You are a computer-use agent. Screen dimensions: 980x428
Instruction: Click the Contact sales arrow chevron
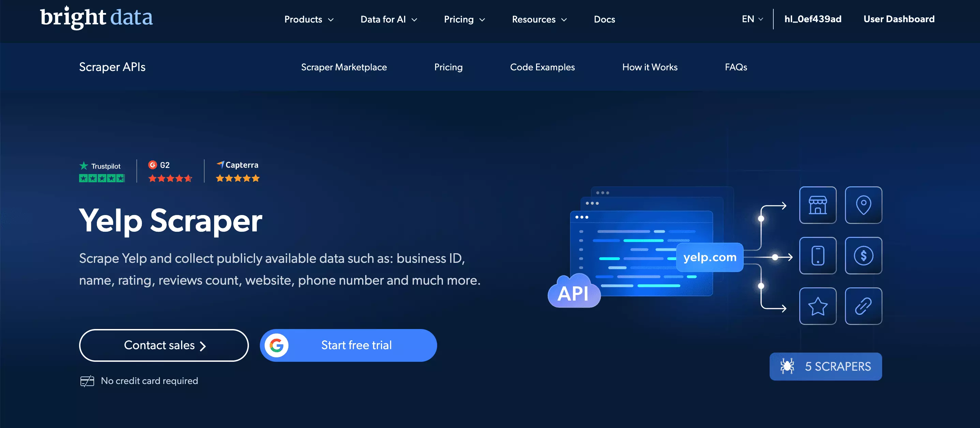click(203, 346)
